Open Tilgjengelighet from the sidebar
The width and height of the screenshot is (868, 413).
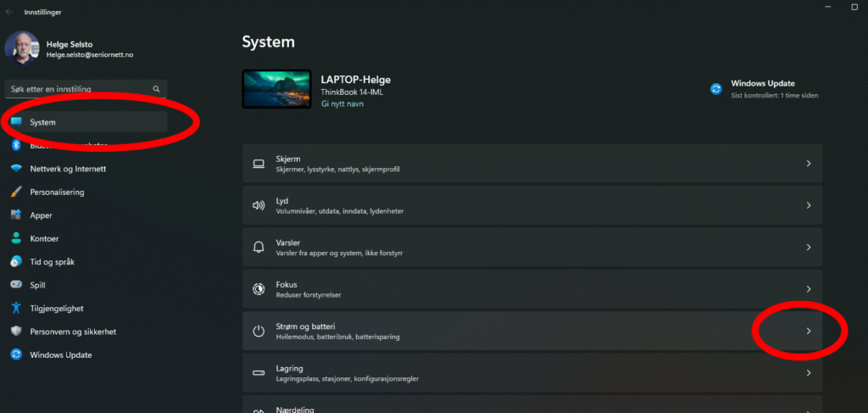(x=57, y=309)
